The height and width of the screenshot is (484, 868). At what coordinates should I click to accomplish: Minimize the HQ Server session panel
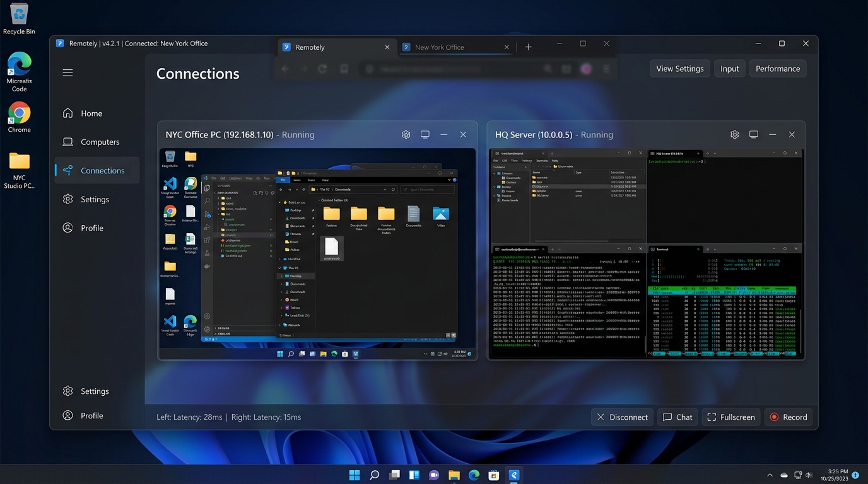pyautogui.click(x=773, y=135)
